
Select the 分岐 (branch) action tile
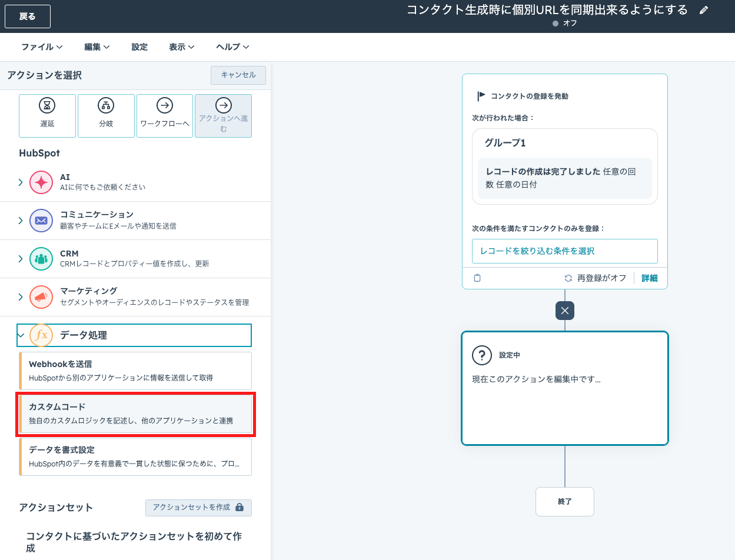(x=106, y=116)
